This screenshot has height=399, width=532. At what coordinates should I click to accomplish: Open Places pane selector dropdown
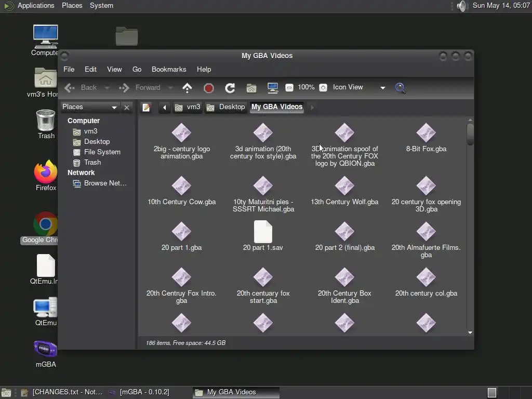pyautogui.click(x=90, y=107)
